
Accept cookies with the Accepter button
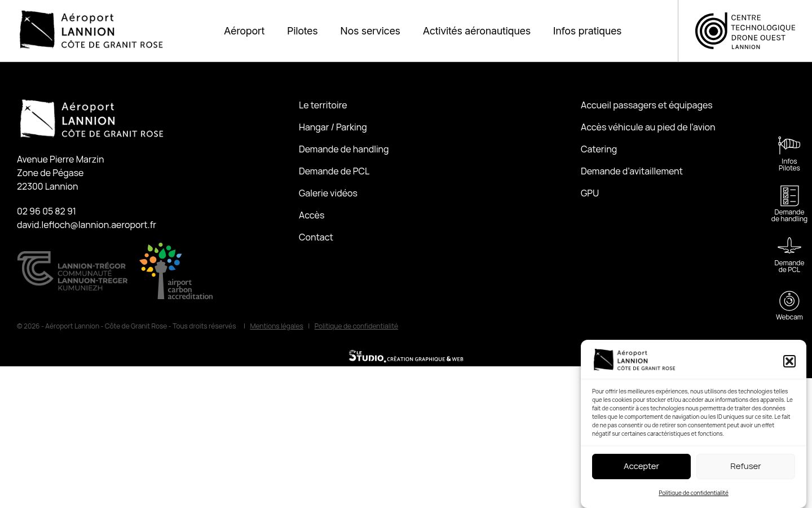[x=641, y=466]
